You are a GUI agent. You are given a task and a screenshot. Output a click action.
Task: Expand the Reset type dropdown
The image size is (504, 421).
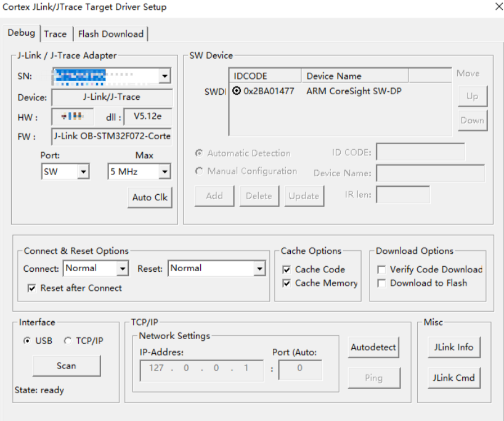coord(259,269)
